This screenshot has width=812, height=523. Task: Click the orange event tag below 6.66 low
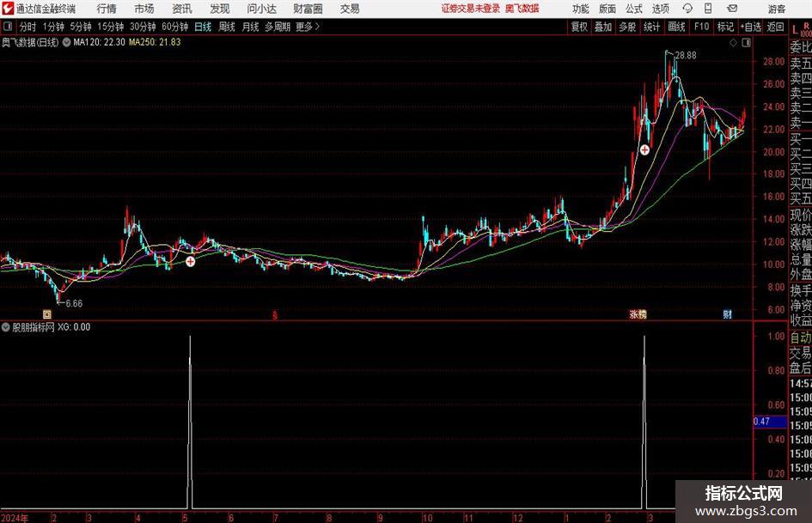click(47, 313)
